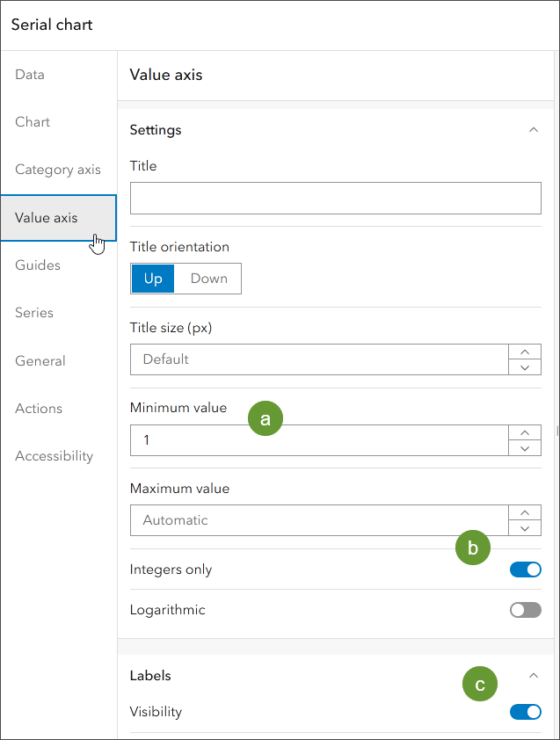Set title orientation to Down
This screenshot has width=560, height=740.
click(208, 279)
